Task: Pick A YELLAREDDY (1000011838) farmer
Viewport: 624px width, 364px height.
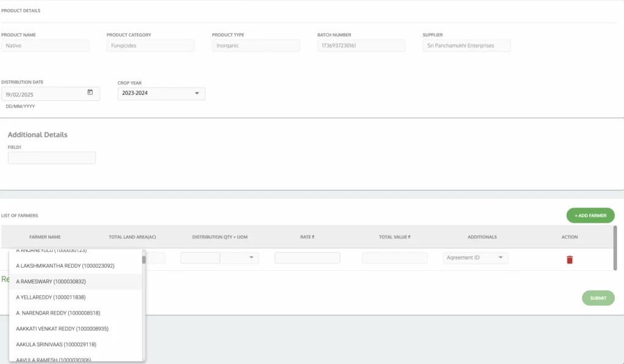Action: (76, 297)
